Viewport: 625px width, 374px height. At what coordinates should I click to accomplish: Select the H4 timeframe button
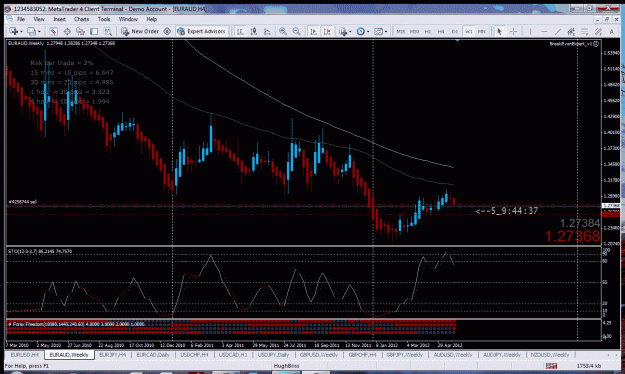coord(441,31)
